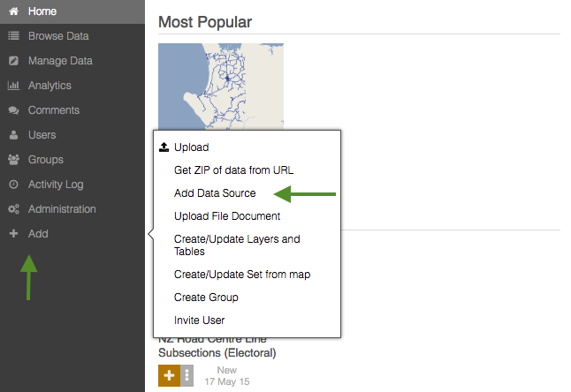Choose Create Group from the menu
571x392 pixels.
coord(206,298)
